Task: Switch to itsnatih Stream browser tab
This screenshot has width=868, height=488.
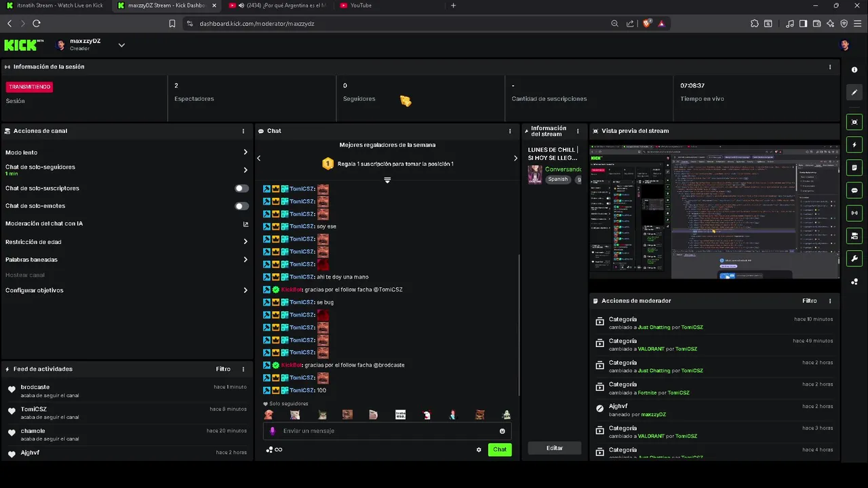Action: pyautogui.click(x=56, y=5)
